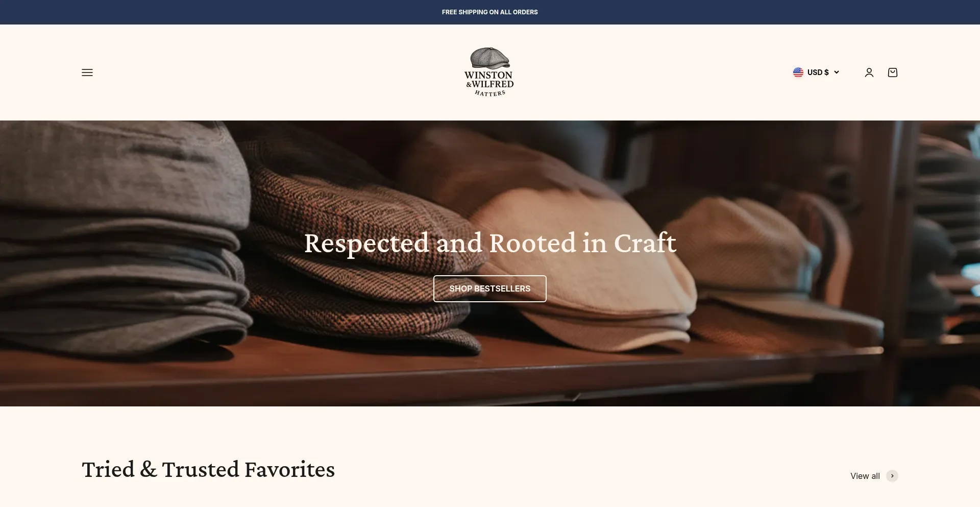Click the Tried & Trusted Favorites heading
Screen dimensions: 980x507
point(208,469)
